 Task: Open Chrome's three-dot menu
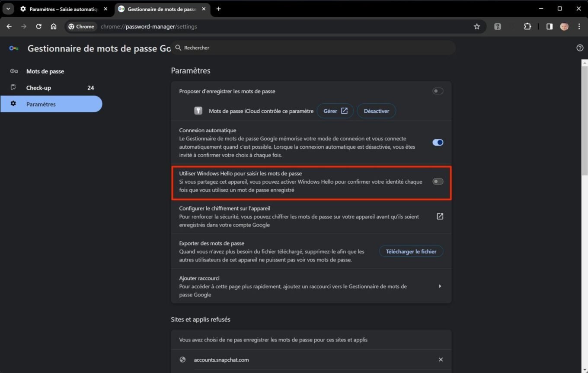pos(579,26)
